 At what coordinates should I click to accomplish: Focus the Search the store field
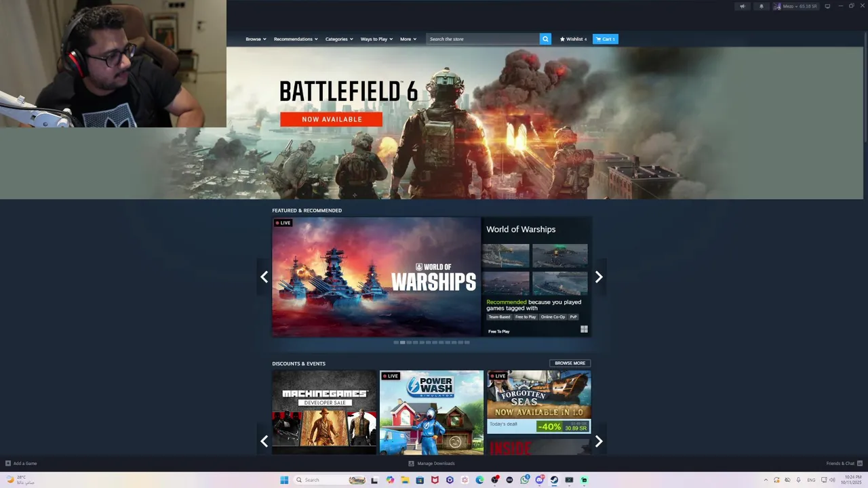(x=483, y=39)
